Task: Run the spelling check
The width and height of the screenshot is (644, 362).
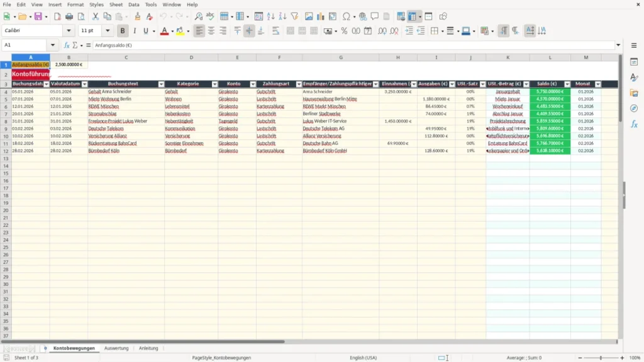Action: tap(210, 16)
